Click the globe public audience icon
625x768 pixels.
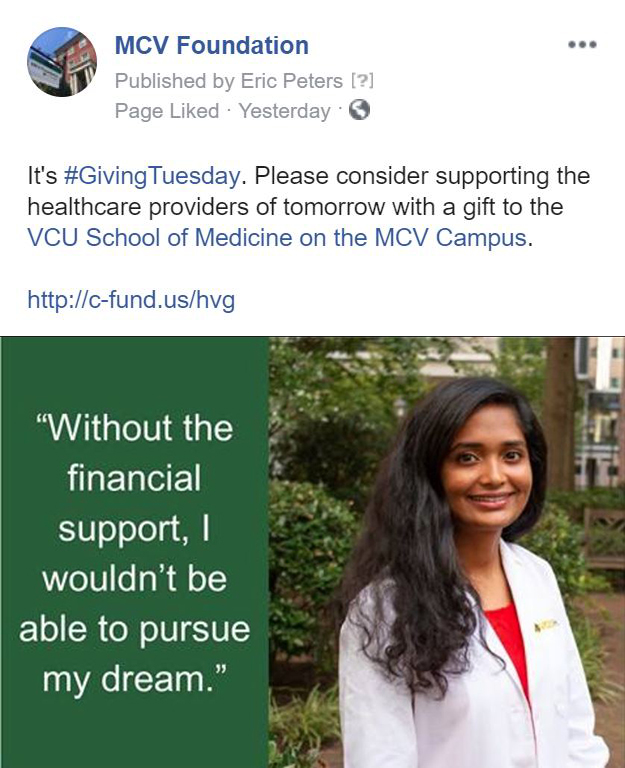359,110
